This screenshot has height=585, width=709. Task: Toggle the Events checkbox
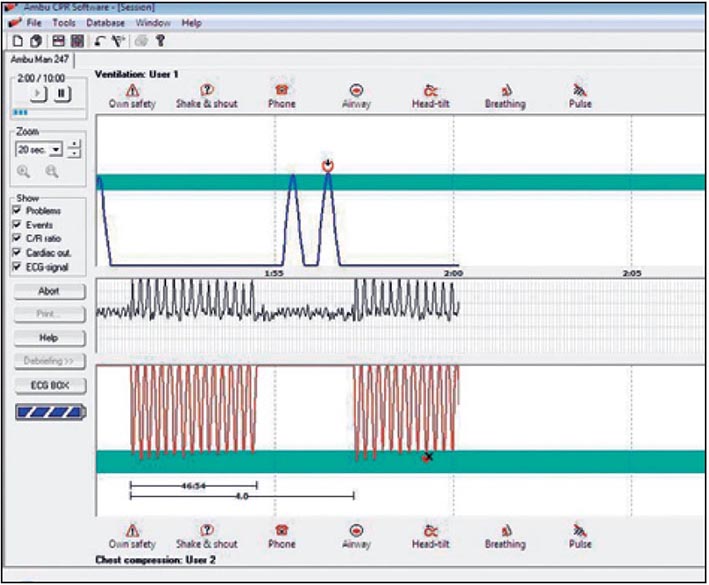pyautogui.click(x=17, y=224)
